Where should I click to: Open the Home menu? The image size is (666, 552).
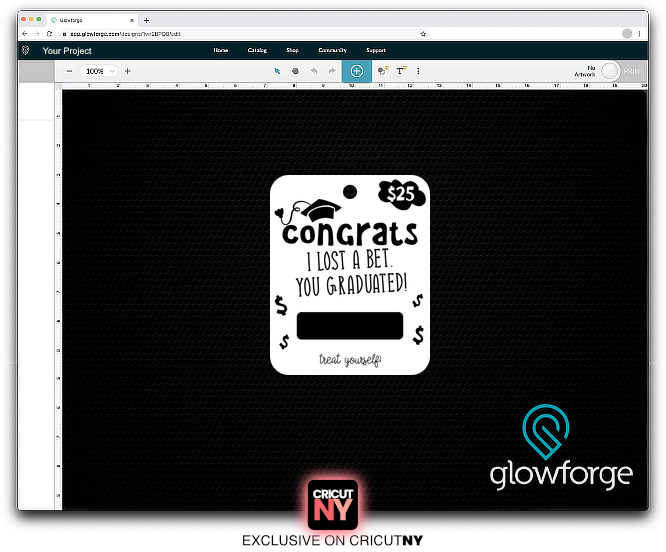click(221, 50)
